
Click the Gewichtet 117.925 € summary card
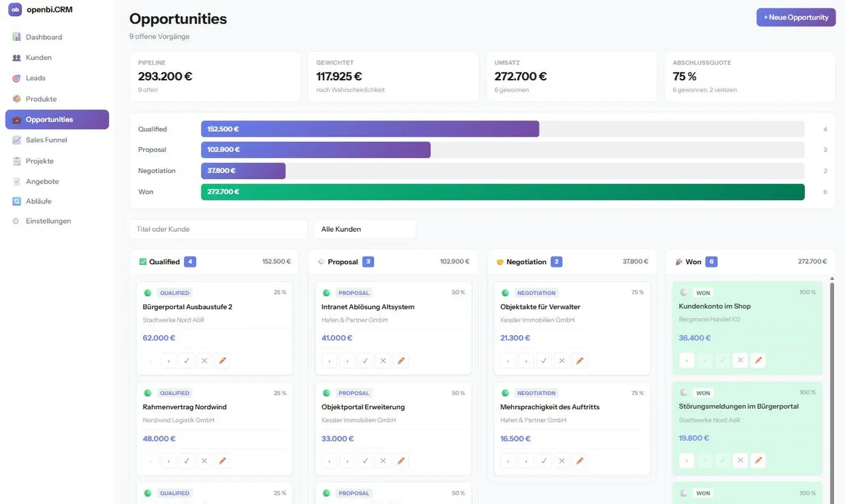393,77
